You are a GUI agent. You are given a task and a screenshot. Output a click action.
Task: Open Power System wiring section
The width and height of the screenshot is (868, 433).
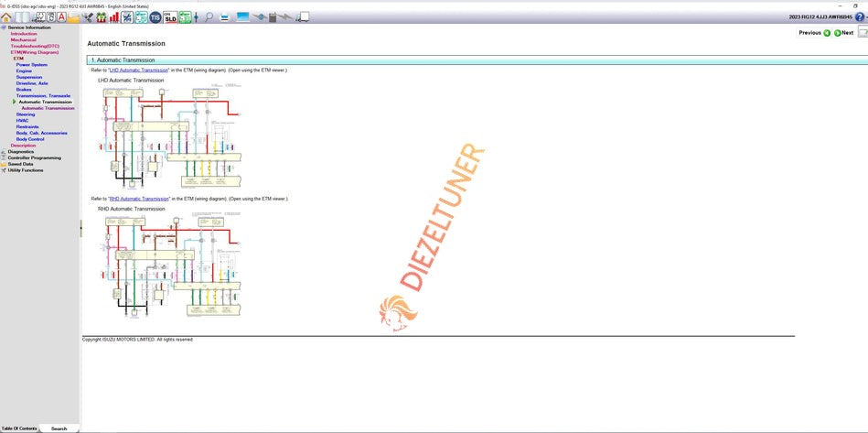(x=31, y=65)
